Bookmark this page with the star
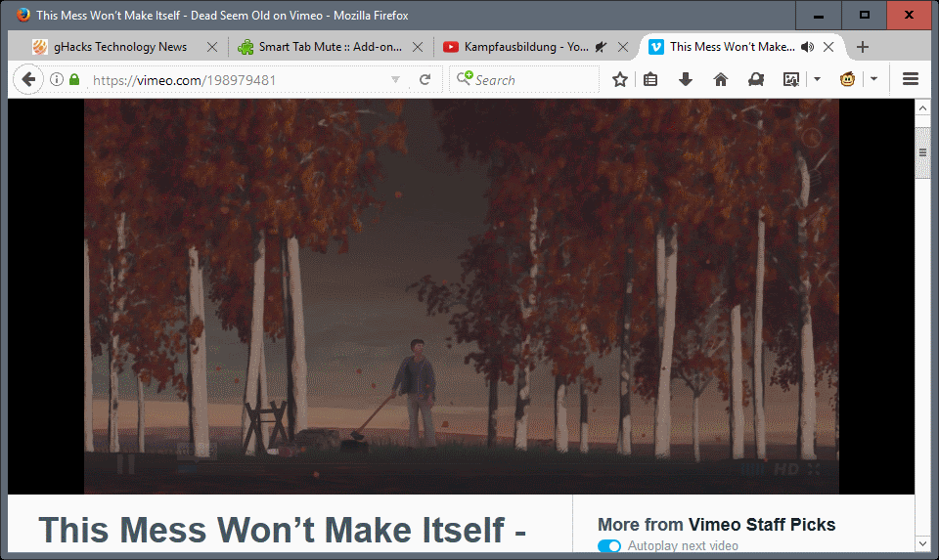939x560 pixels. 620,79
